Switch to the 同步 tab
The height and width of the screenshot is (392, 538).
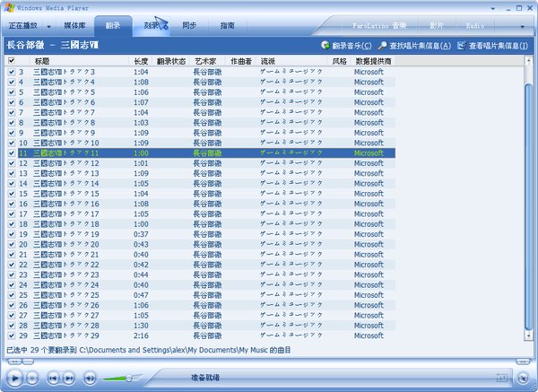188,26
